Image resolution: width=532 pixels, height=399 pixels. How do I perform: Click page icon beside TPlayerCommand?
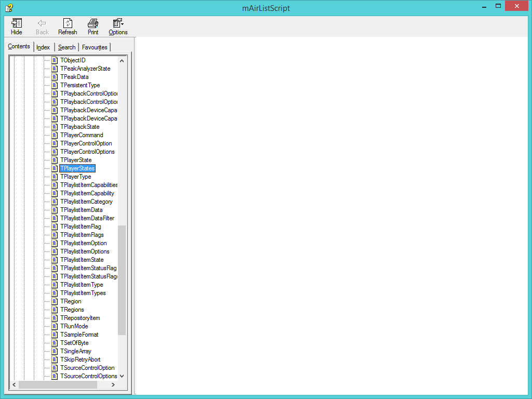click(x=55, y=135)
